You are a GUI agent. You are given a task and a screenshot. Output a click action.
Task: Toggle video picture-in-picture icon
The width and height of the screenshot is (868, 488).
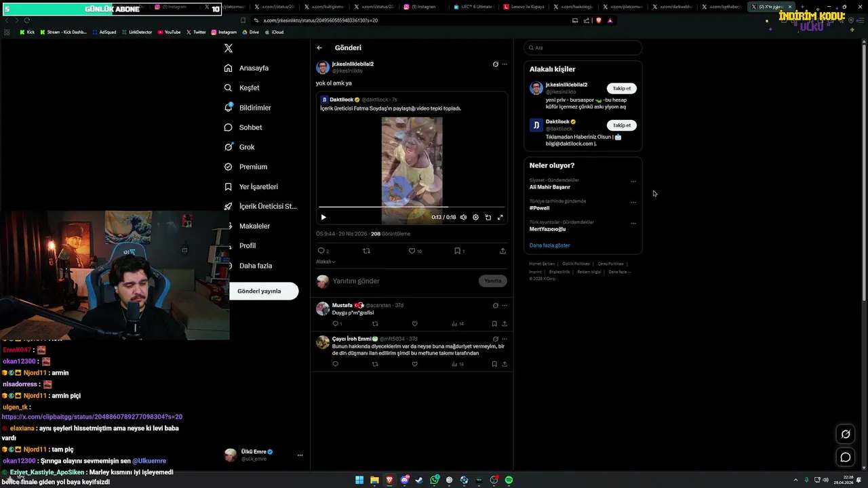488,218
